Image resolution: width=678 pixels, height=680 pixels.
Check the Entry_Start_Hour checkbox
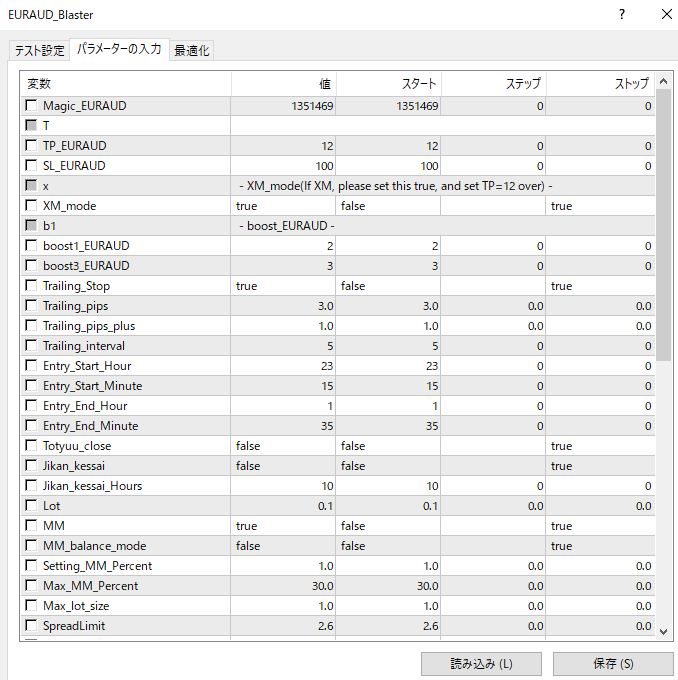[31, 366]
